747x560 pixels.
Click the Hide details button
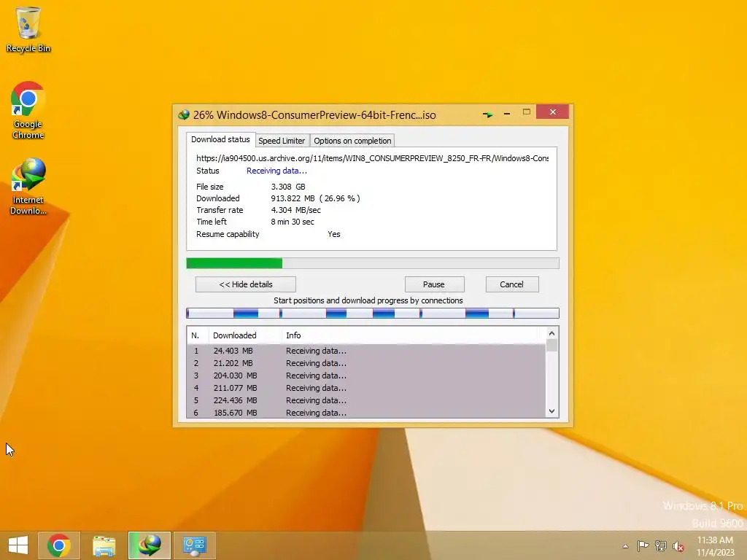point(246,284)
